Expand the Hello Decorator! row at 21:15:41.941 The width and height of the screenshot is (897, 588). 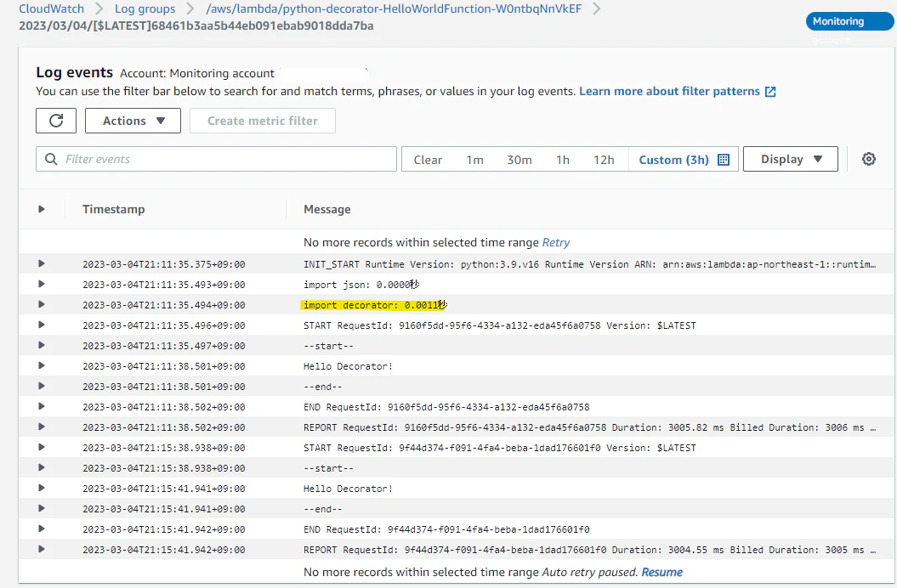pos(41,488)
